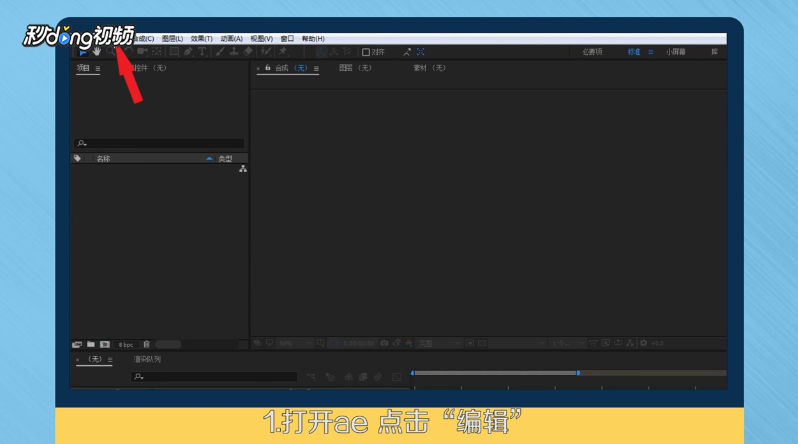
Task: Click the blue snap-to-edges bounding icon
Action: click(420, 52)
